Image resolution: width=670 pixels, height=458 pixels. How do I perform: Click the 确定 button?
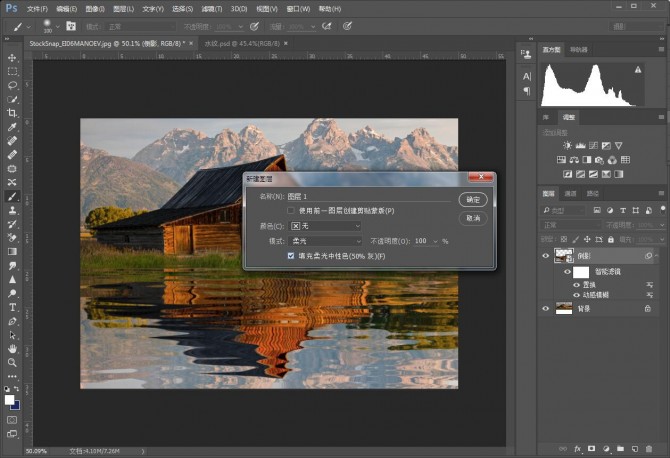tap(472, 199)
